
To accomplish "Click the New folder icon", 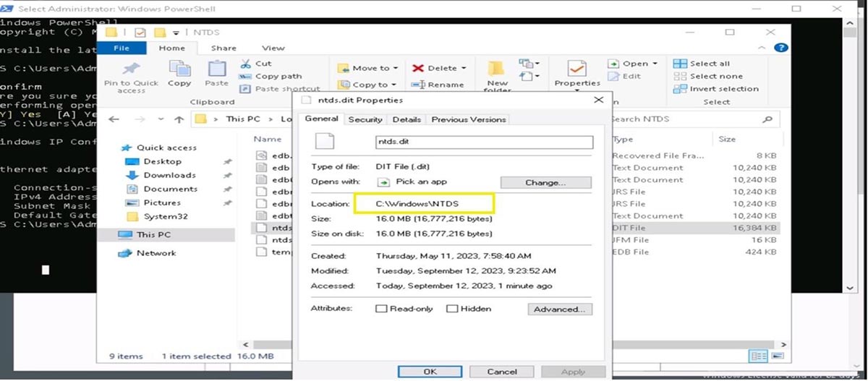I will pos(497,69).
